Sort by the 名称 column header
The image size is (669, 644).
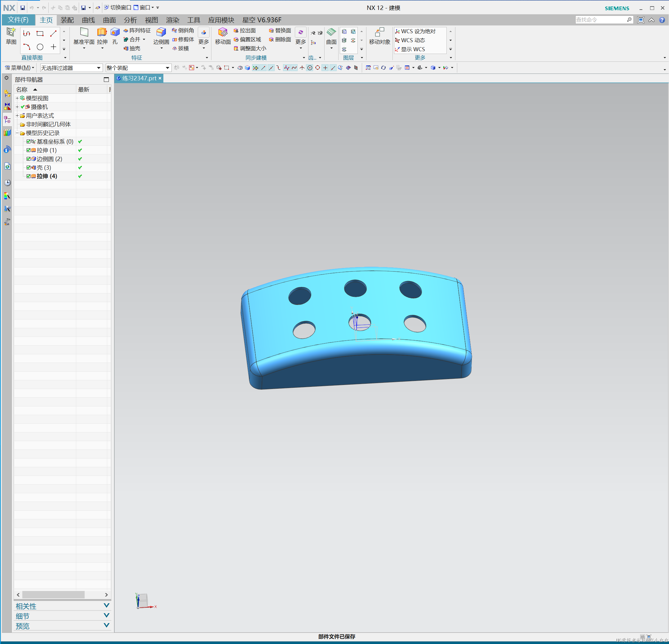coord(45,89)
